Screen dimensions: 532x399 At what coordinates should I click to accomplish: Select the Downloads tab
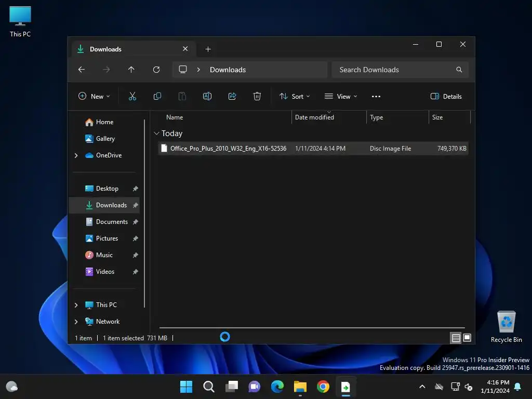click(132, 49)
